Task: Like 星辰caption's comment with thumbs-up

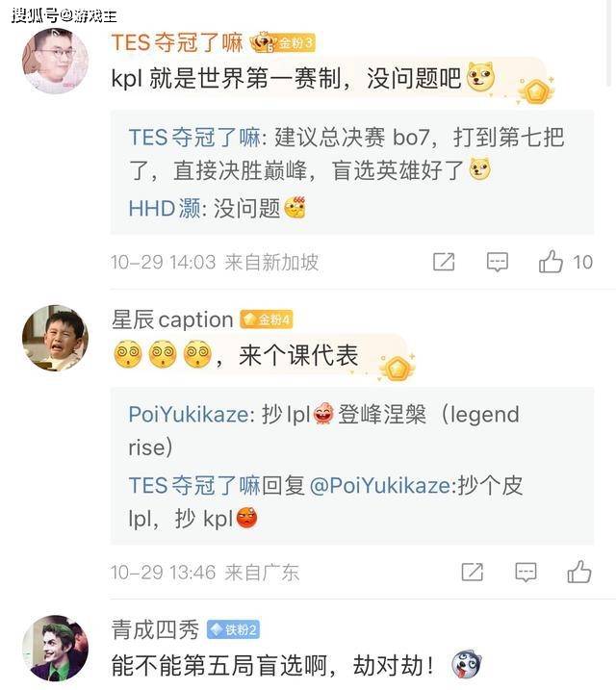Action: pyautogui.click(x=579, y=572)
